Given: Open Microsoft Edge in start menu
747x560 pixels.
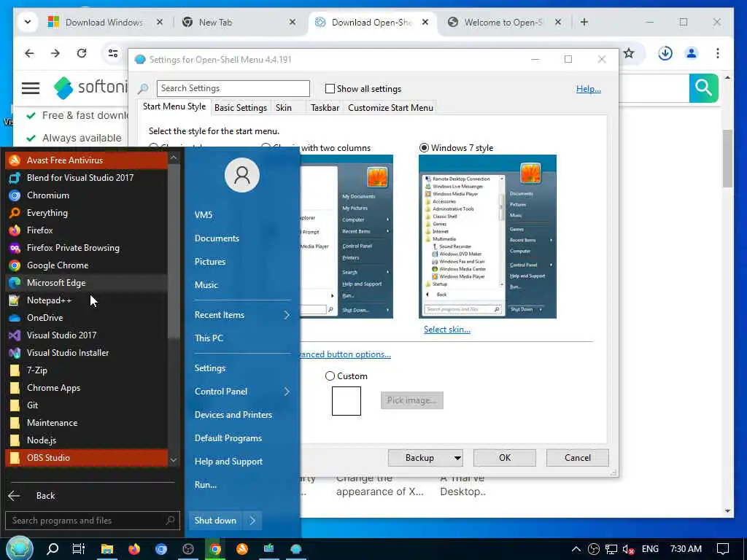Looking at the screenshot, I should (86, 283).
